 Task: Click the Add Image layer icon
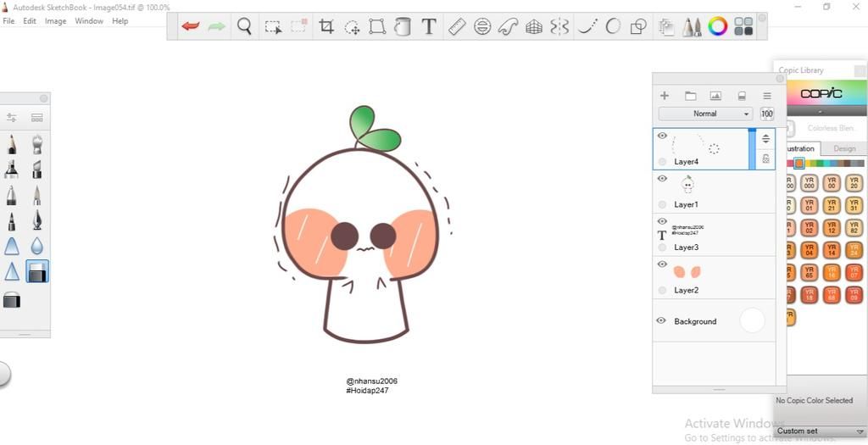click(x=715, y=96)
